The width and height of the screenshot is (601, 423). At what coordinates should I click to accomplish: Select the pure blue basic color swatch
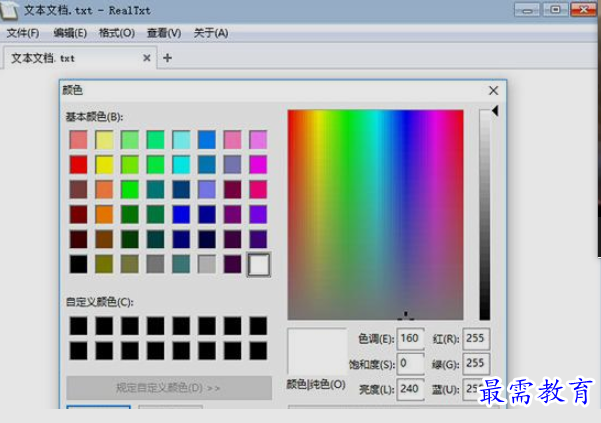[x=181, y=215]
